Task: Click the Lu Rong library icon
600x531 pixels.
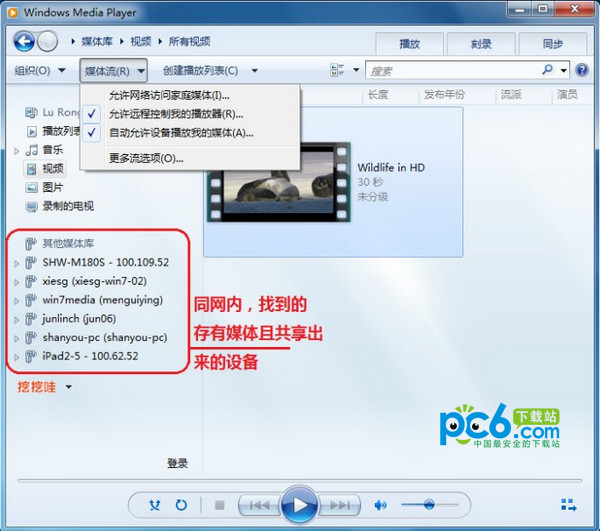Action: 31,112
